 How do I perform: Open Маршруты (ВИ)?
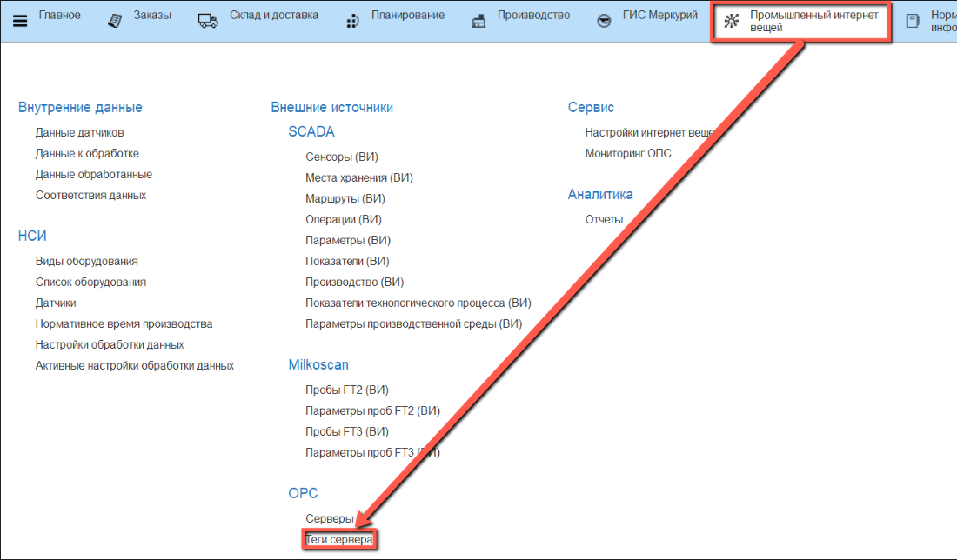click(345, 199)
